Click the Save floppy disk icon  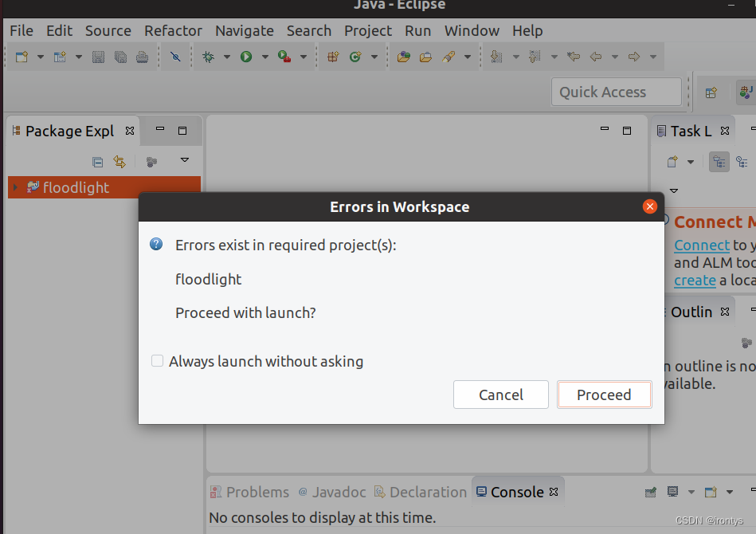click(x=98, y=57)
